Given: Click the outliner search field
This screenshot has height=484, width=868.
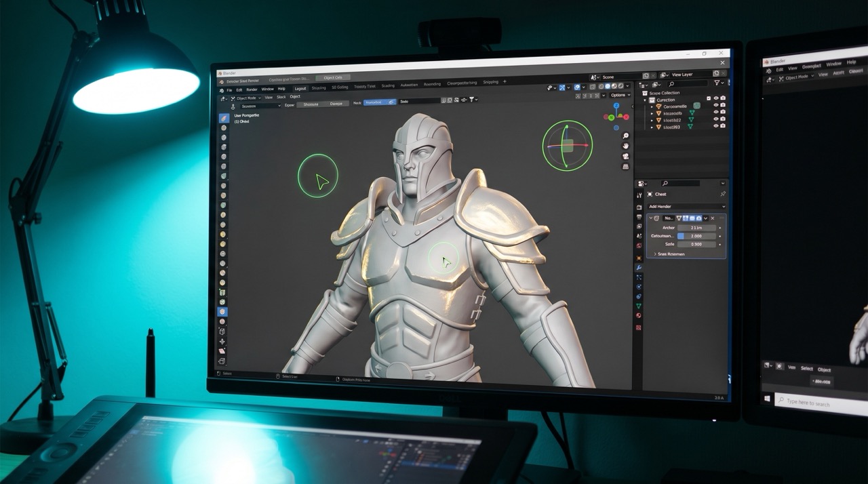Looking at the screenshot, I should pyautogui.click(x=688, y=83).
